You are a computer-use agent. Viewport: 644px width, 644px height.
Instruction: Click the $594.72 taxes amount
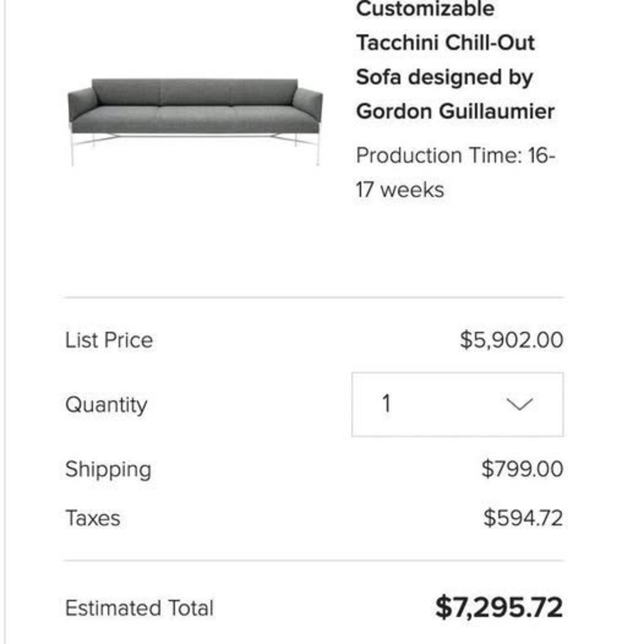[523, 518]
